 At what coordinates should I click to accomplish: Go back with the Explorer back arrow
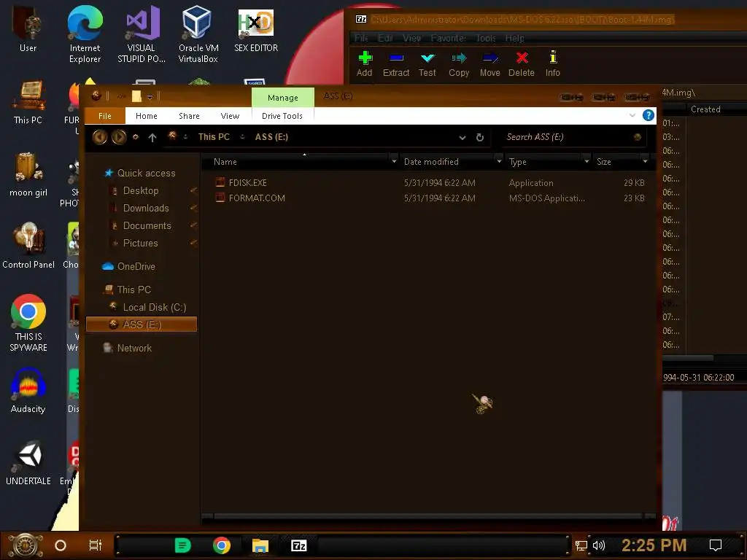click(x=99, y=137)
